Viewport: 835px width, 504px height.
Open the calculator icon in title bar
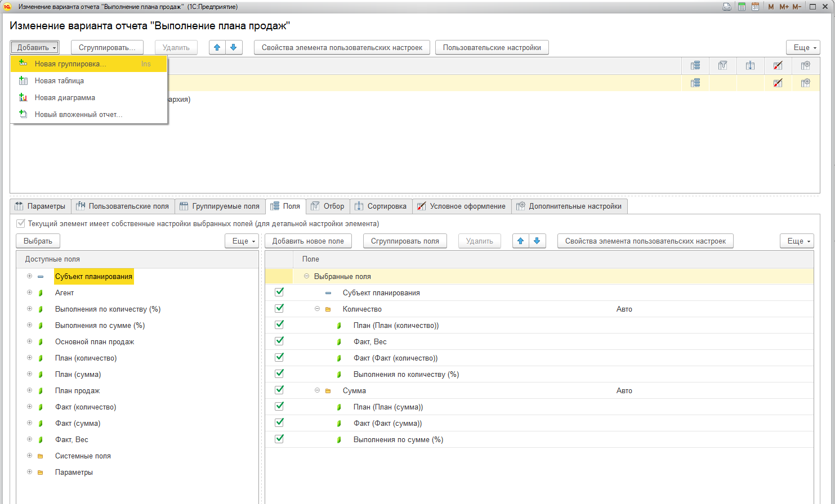(x=742, y=7)
